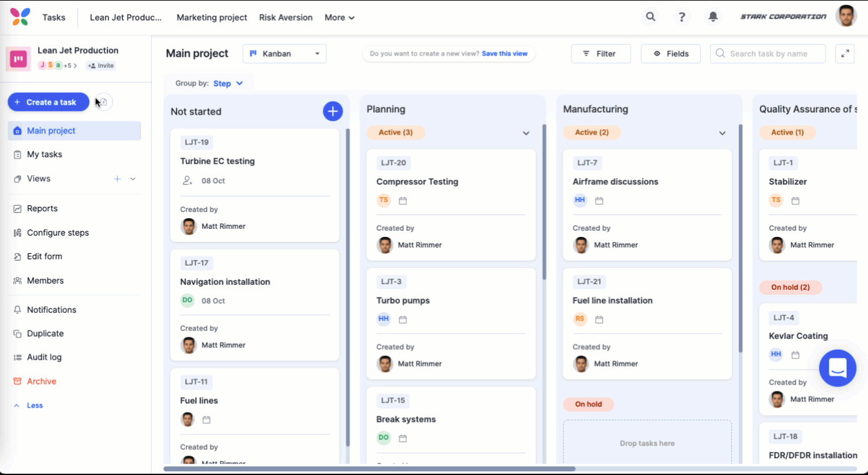Image resolution: width=868 pixels, height=475 pixels.
Task: Open the LJT-19 Turbine EC testing card
Action: 255,185
